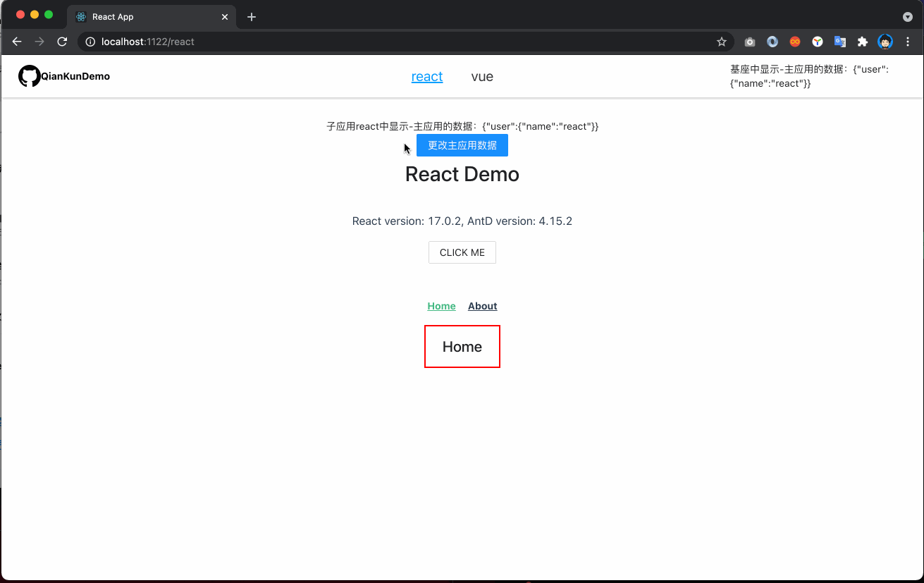Click the 子应用react中显示 data text
The width and height of the screenshot is (924, 583).
pos(462,126)
